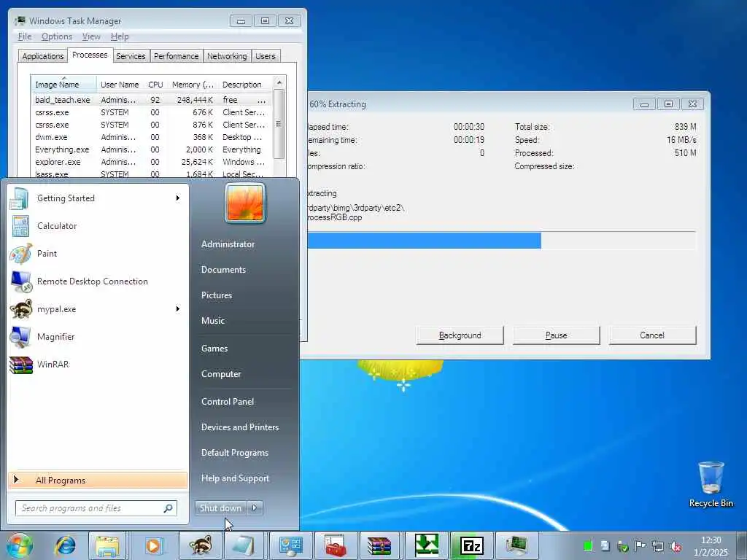Expand mypal.exe jump list arrow
Viewport: 747px width, 560px height.
tap(178, 308)
